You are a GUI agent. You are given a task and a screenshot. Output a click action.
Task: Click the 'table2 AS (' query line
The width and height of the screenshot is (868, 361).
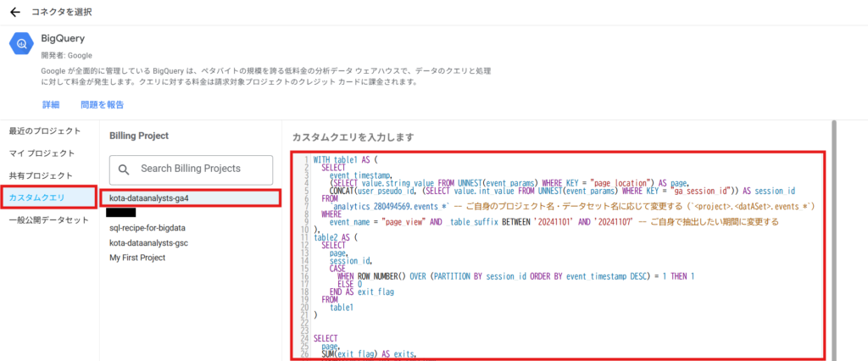[336, 237]
